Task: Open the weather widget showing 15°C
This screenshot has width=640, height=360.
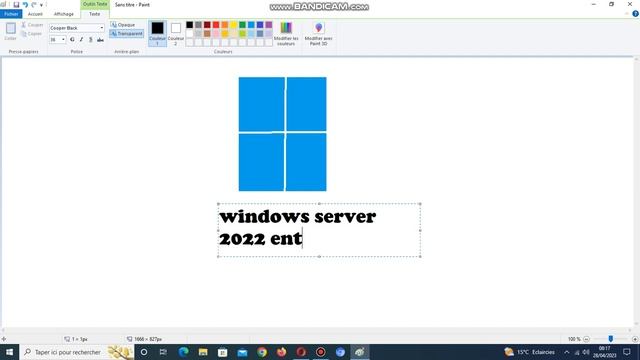Action: (x=529, y=352)
